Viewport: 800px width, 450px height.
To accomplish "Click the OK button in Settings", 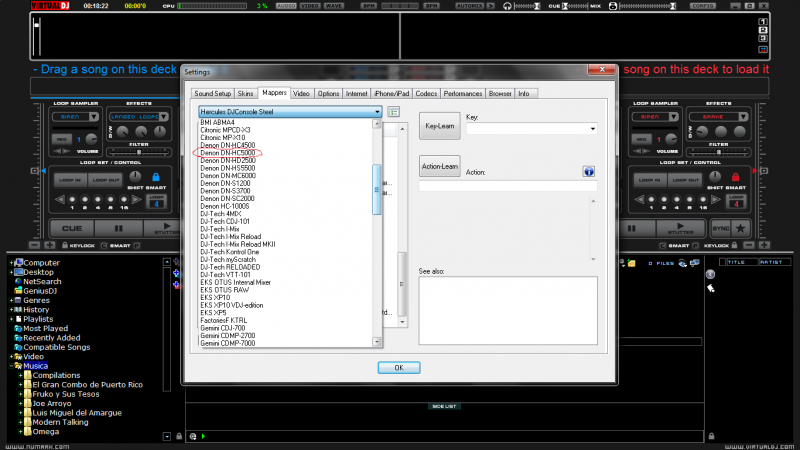I will pyautogui.click(x=398, y=367).
